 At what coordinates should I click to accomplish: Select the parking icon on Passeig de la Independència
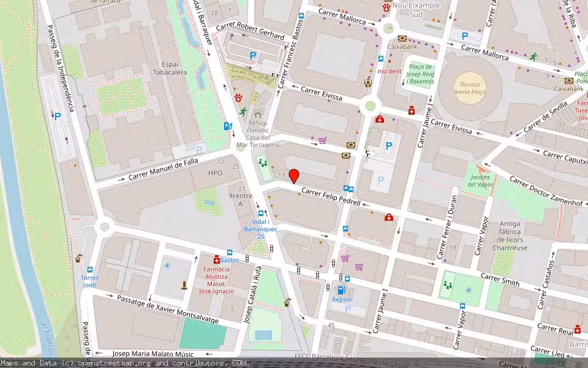click(58, 117)
